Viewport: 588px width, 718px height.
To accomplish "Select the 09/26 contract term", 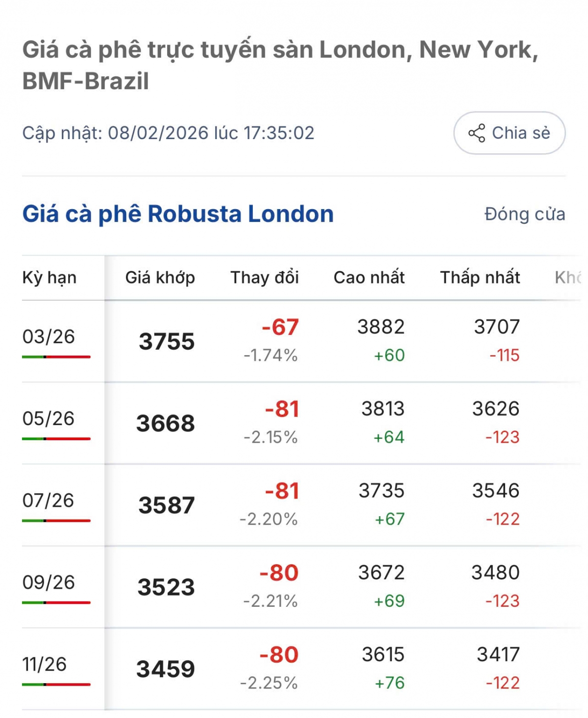I will (49, 582).
